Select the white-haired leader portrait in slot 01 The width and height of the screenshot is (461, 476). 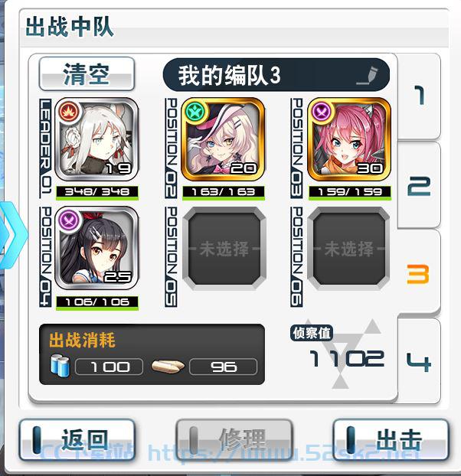pyautogui.click(x=96, y=139)
